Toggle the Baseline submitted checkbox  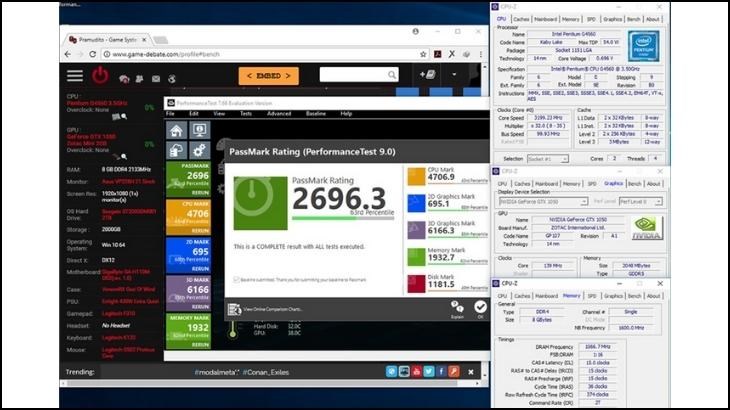coord(236,279)
